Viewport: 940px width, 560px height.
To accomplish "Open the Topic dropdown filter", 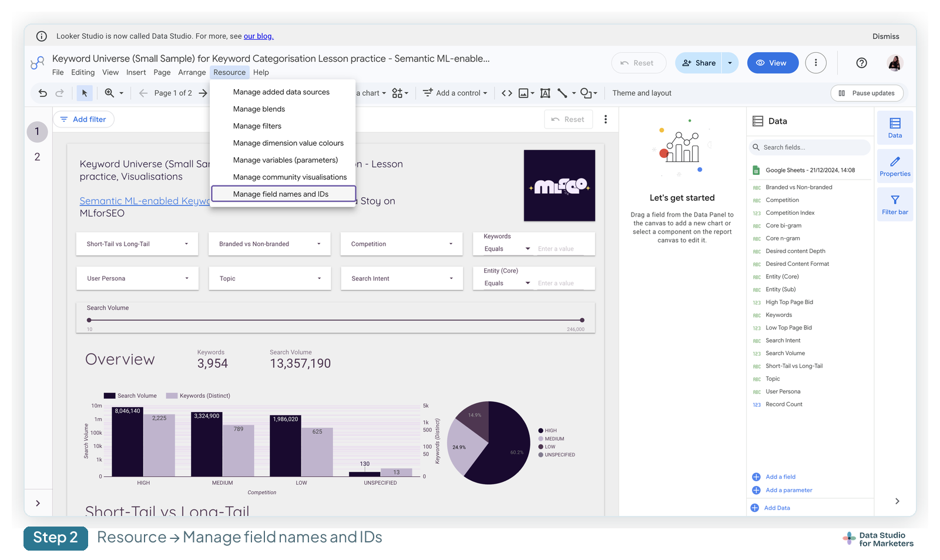I will point(270,278).
